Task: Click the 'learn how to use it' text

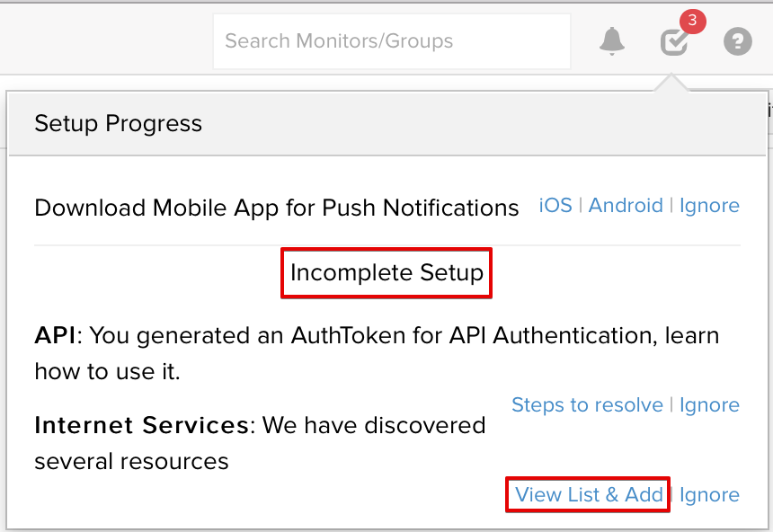Action: pos(107,371)
